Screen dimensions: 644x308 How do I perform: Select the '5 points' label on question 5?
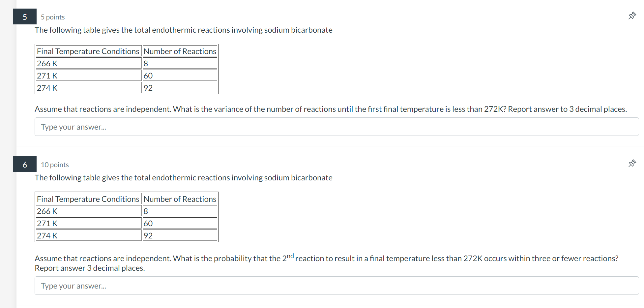tap(53, 17)
